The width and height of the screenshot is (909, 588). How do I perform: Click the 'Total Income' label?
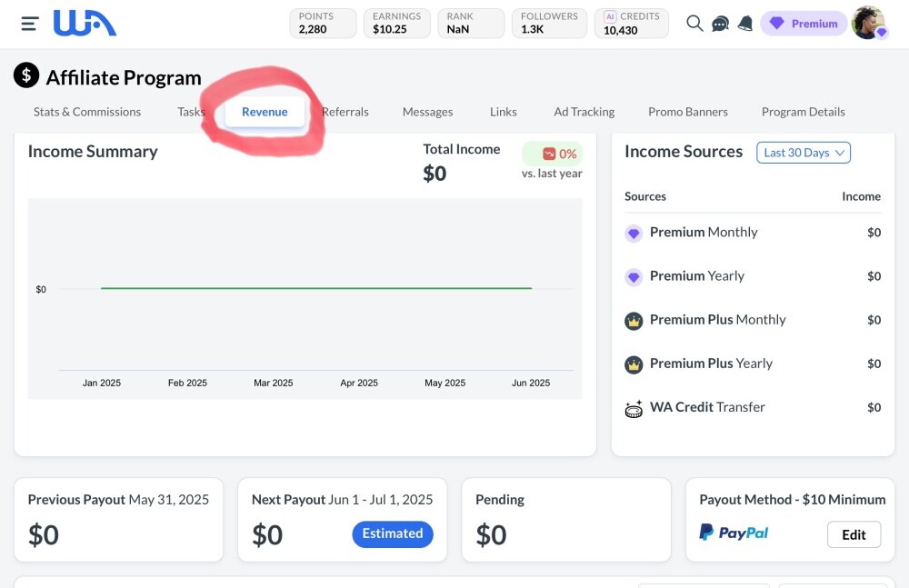[462, 149]
